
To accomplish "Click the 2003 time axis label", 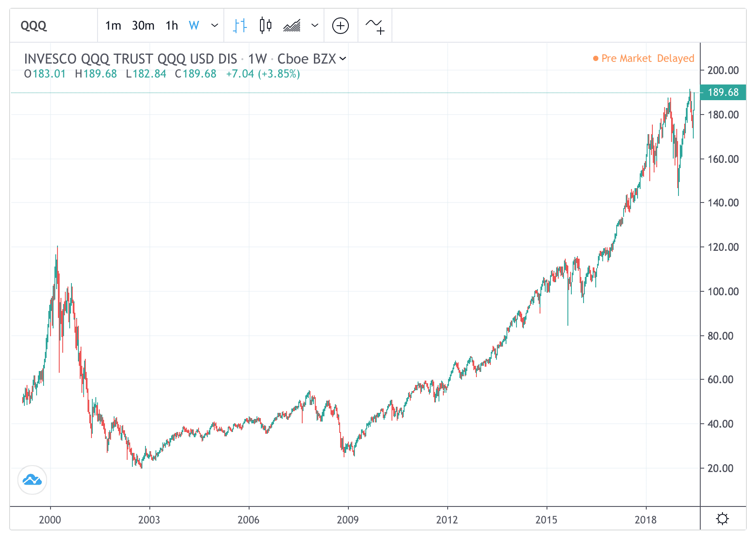I will (x=149, y=520).
